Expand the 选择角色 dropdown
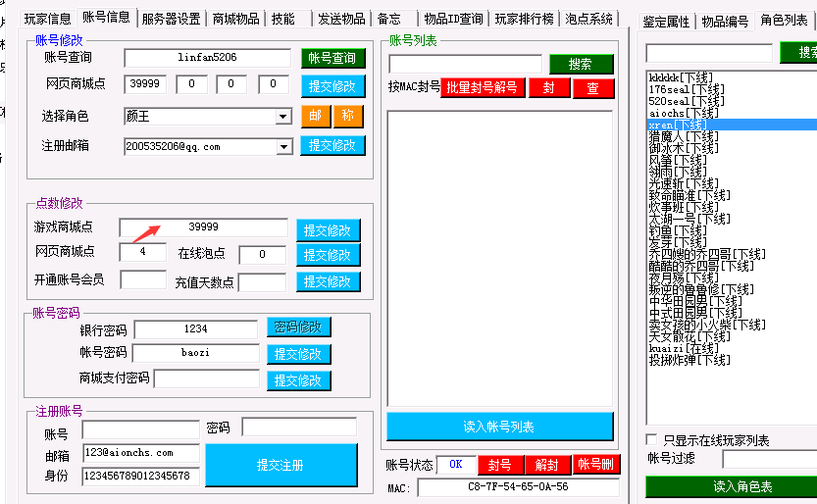This screenshot has height=504, width=817. [x=283, y=116]
